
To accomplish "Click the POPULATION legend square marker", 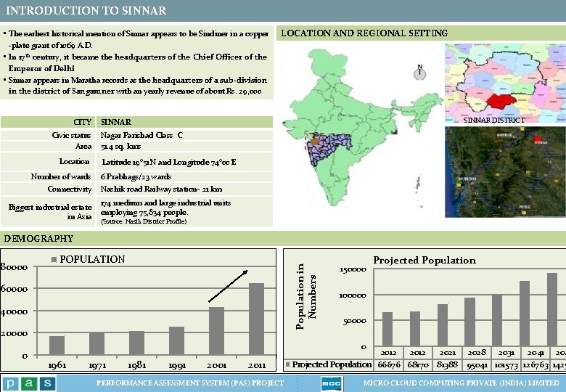I will click(x=54, y=260).
